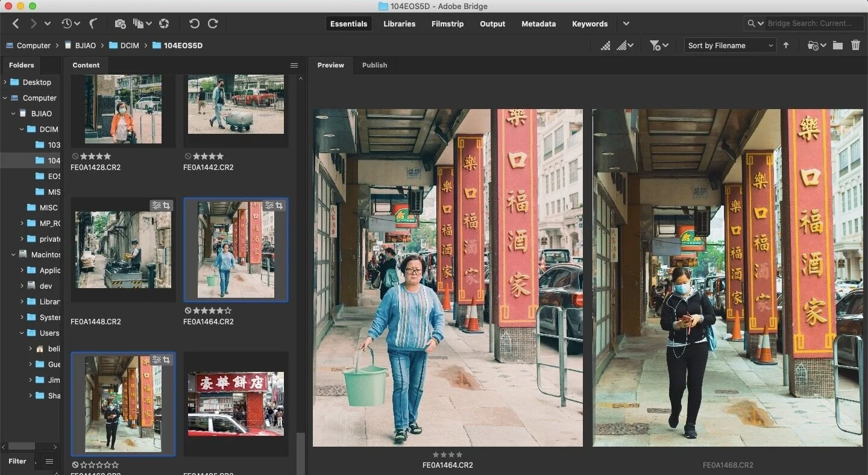The width and height of the screenshot is (868, 475).
Task: Rotate the image clockwise
Action: point(213,24)
